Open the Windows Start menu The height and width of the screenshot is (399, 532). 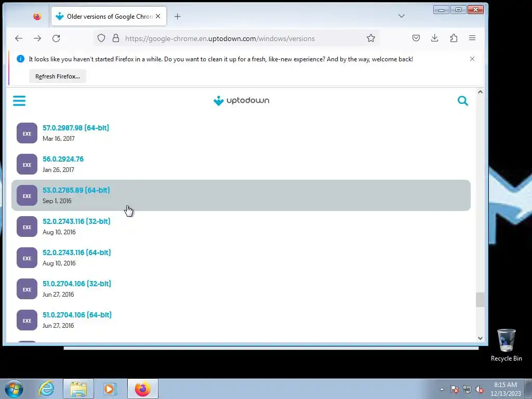(14, 389)
